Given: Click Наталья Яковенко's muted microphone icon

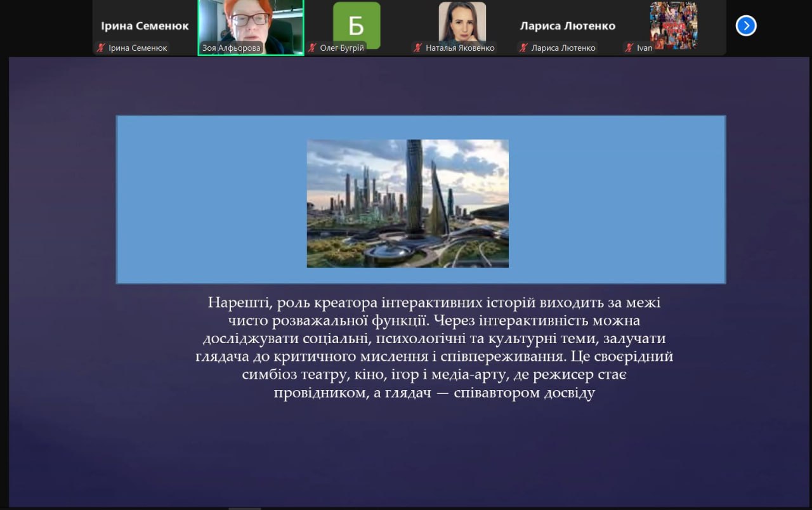Looking at the screenshot, I should pos(417,48).
